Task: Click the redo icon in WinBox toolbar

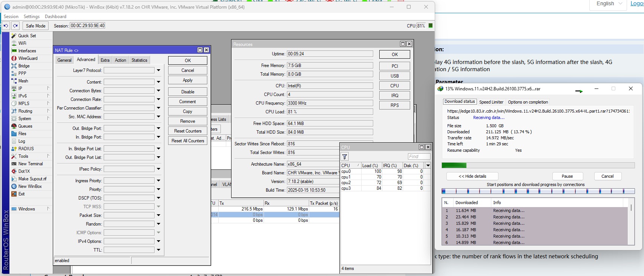Action: [x=15, y=26]
